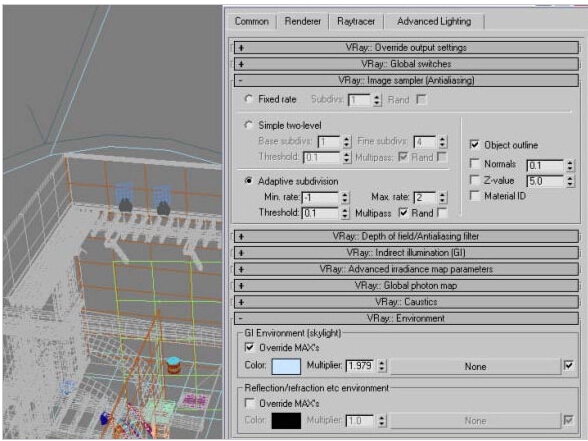Viewport: 588px width, 441px height.
Task: Click the Z-value threshold field
Action: click(x=546, y=181)
